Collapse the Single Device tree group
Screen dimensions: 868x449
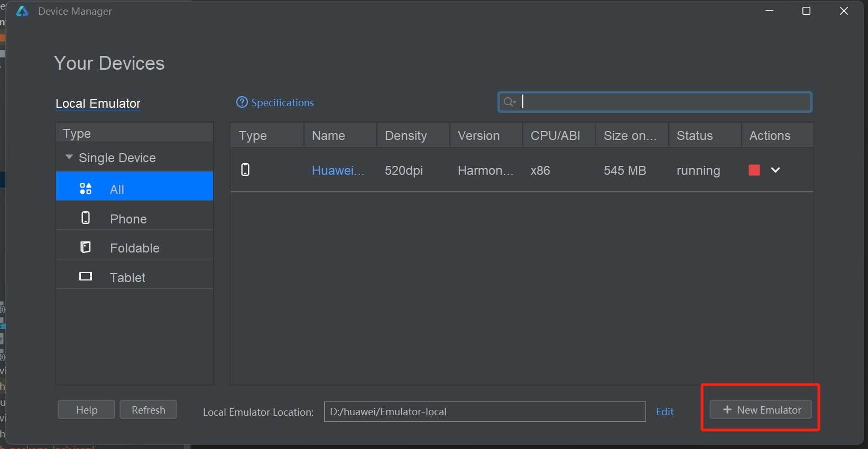(69, 157)
